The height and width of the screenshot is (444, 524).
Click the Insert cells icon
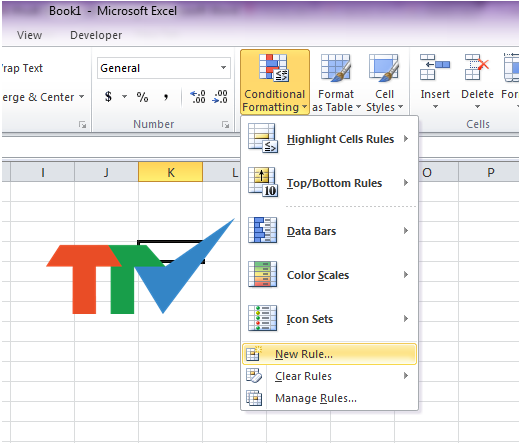click(435, 67)
